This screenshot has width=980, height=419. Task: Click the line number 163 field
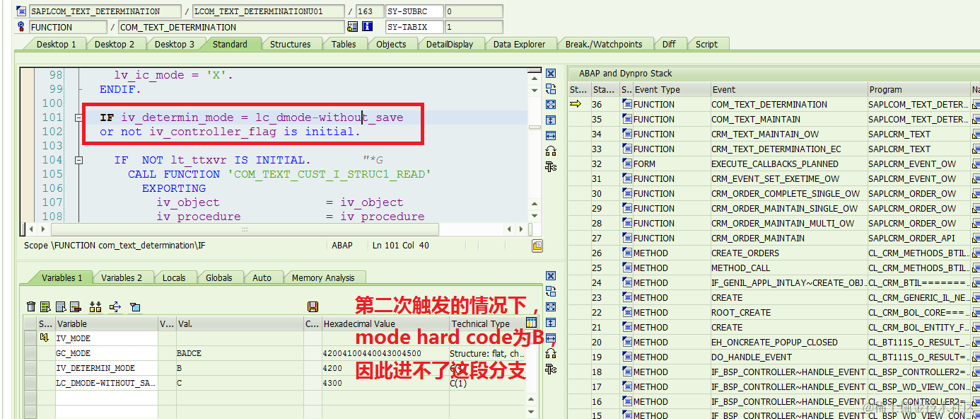coord(368,11)
